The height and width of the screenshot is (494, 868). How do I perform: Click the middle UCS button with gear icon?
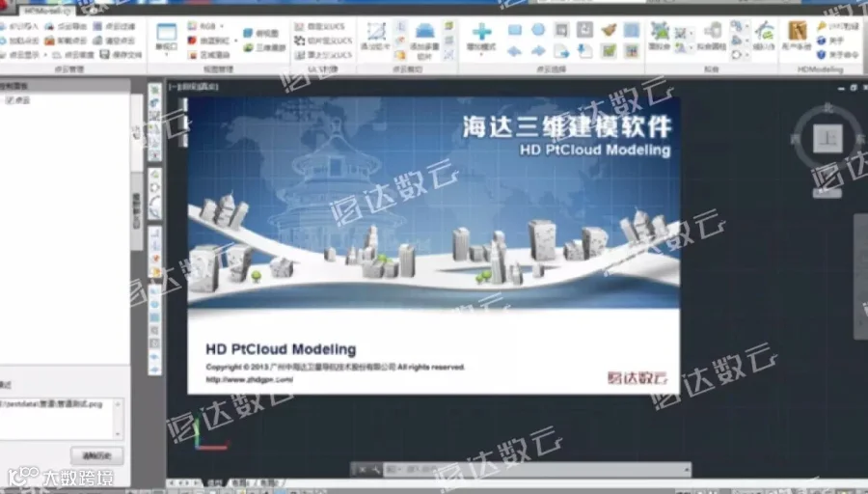point(323,41)
